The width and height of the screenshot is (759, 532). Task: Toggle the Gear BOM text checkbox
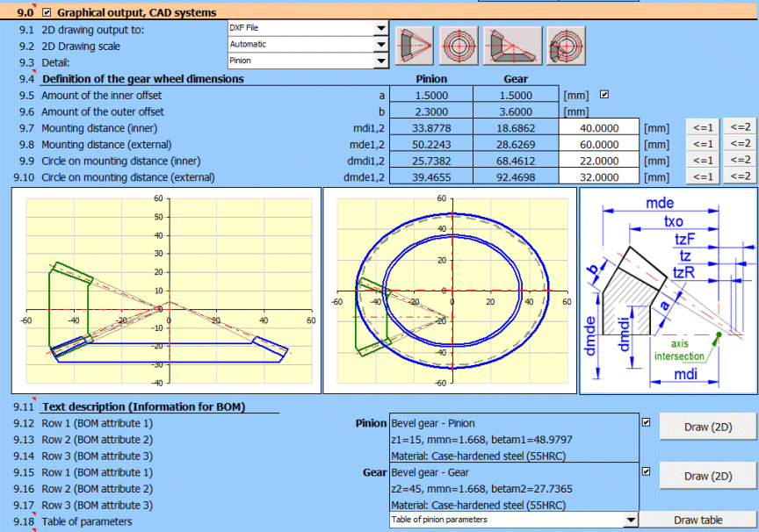(x=647, y=471)
